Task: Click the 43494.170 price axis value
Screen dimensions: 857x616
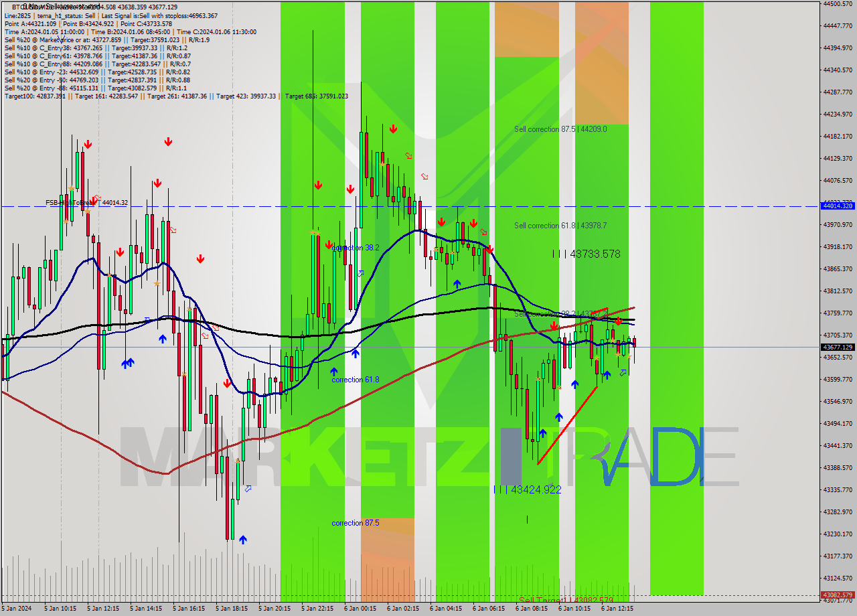Action: tap(838, 423)
